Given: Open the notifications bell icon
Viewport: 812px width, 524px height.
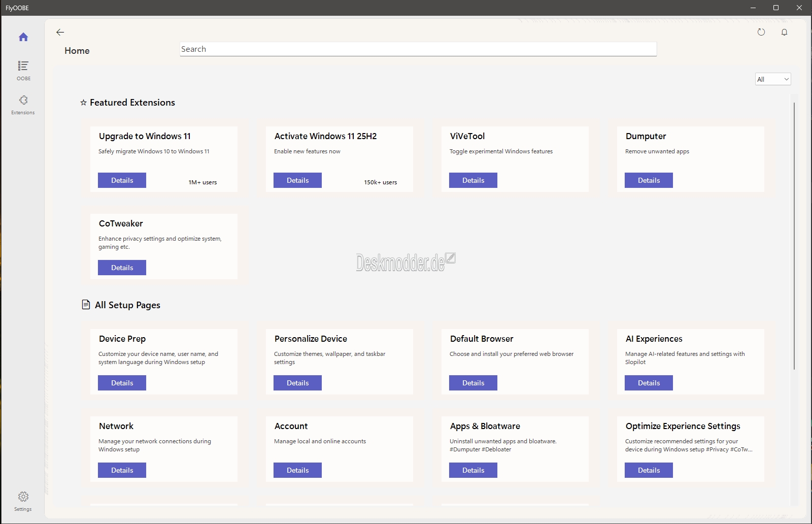Looking at the screenshot, I should pyautogui.click(x=784, y=32).
